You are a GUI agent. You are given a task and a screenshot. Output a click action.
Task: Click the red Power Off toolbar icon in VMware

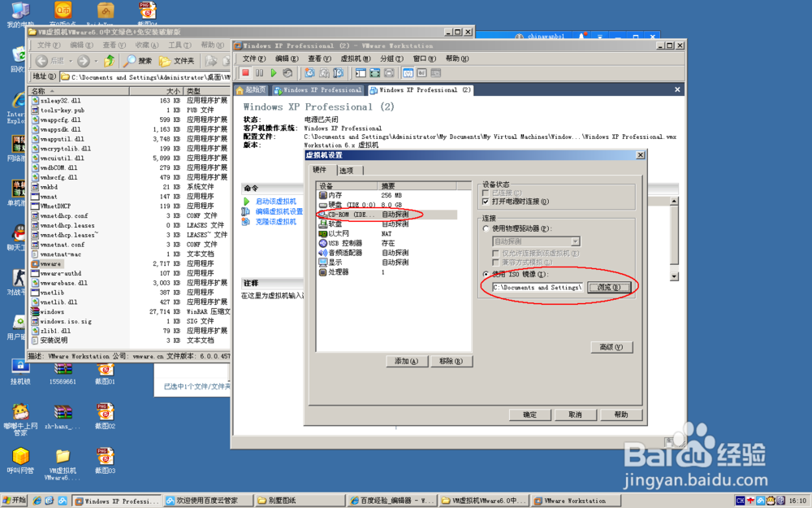point(245,73)
